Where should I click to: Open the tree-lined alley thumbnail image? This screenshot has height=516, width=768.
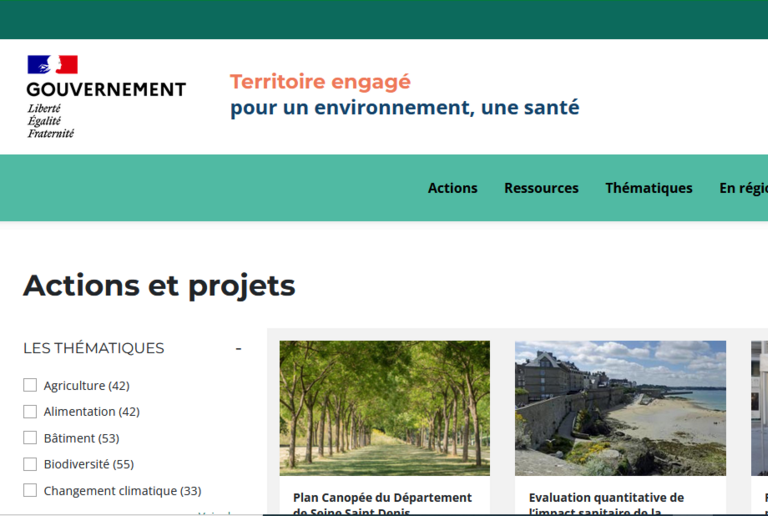click(x=384, y=408)
